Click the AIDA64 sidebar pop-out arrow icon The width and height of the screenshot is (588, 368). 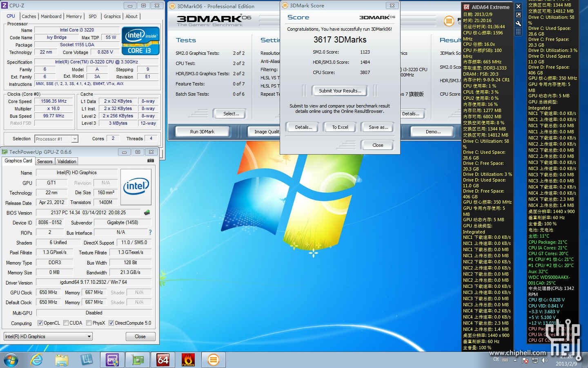(518, 15)
